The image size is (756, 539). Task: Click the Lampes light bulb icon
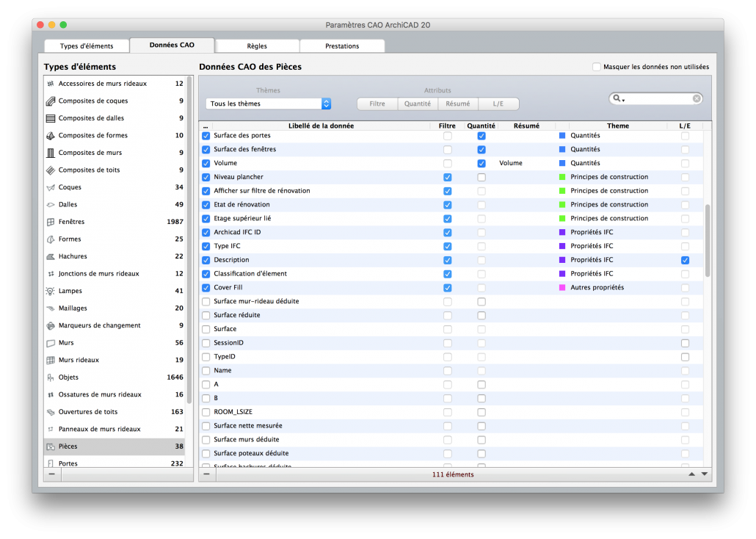tap(51, 291)
